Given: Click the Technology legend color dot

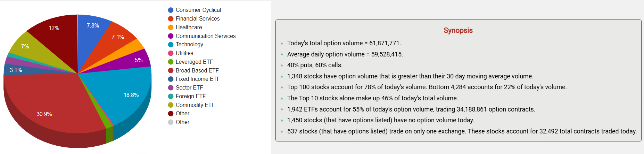Looking at the screenshot, I should [171, 45].
